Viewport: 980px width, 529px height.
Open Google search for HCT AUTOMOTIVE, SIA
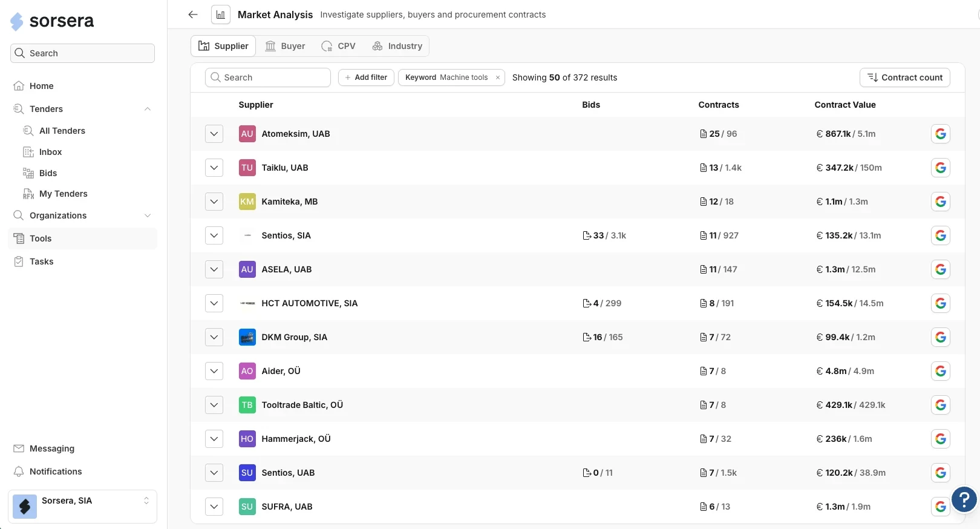click(940, 303)
